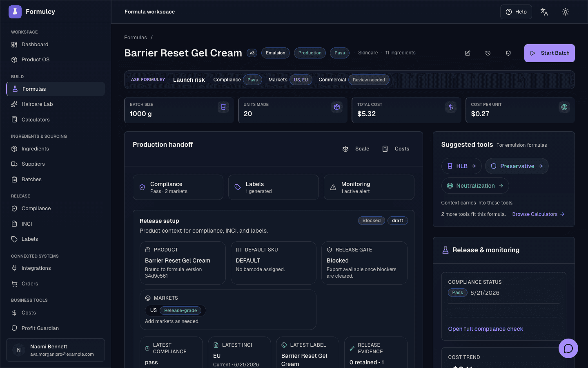The image size is (588, 368).
Task: Click the Emulsion tag
Action: [x=276, y=53]
